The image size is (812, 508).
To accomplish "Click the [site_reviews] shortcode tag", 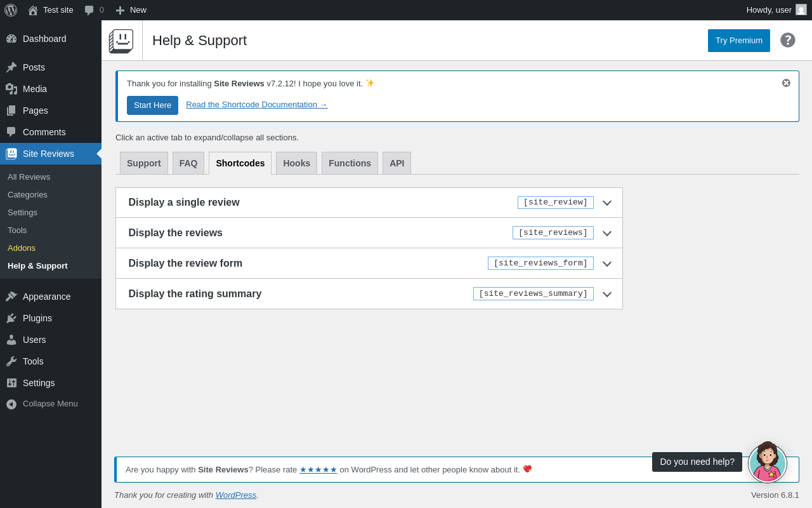I will 553,233.
